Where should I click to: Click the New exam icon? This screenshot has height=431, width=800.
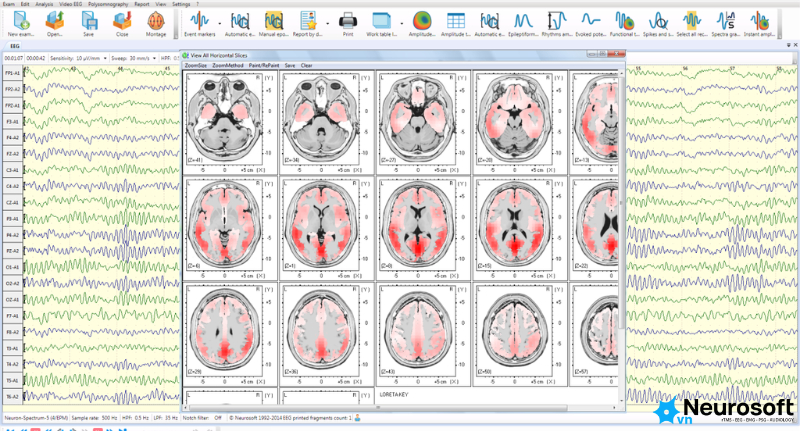(21, 24)
